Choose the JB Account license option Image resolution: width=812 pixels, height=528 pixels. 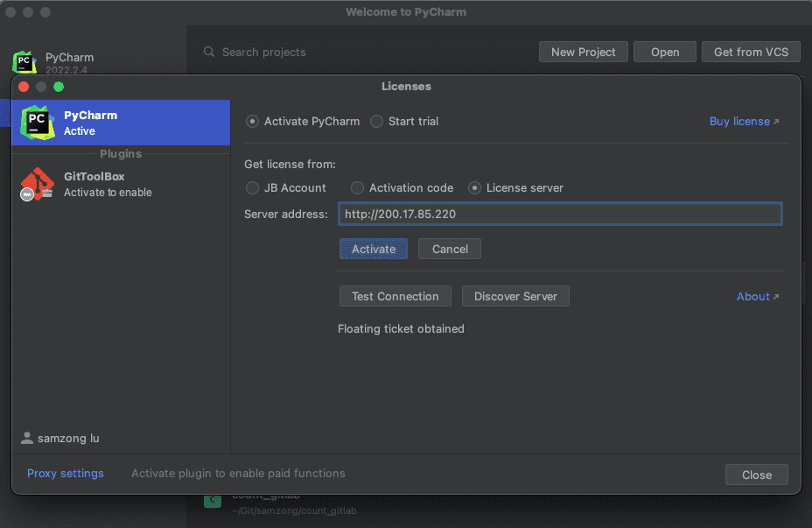point(253,188)
